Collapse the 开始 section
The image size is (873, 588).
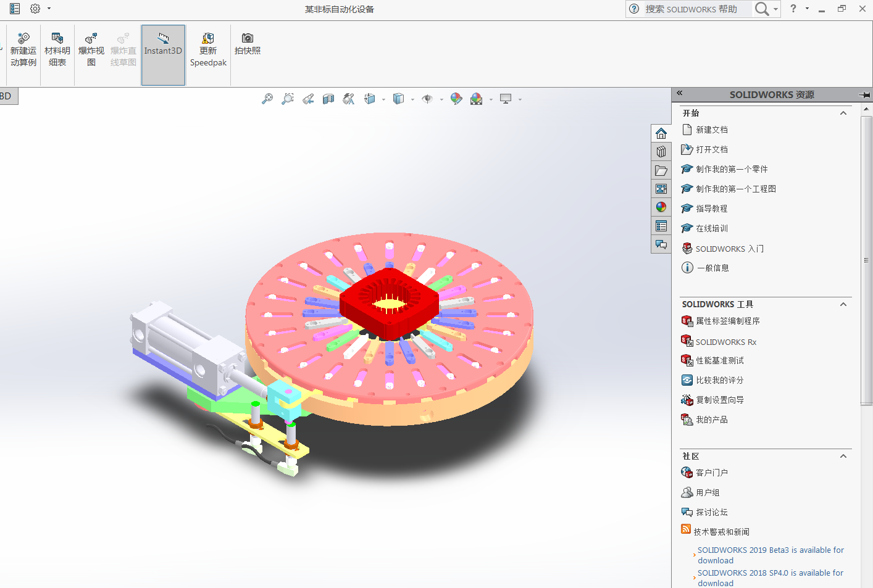[x=843, y=113]
